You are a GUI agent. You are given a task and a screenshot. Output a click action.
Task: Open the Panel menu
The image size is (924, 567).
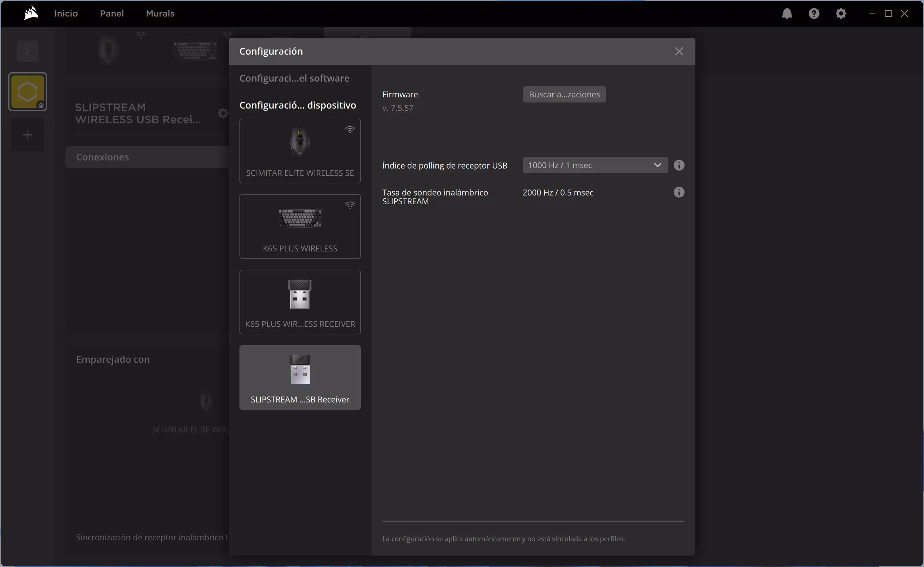pos(112,13)
